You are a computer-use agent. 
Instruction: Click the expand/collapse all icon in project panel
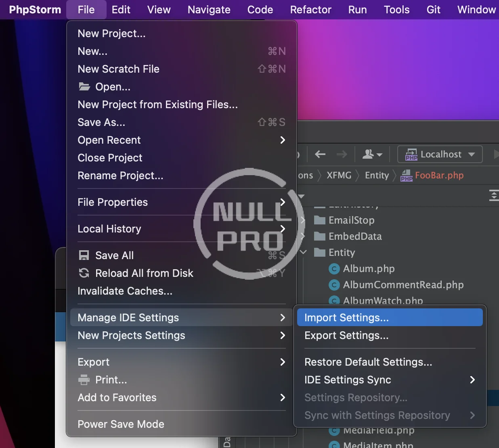coord(494,196)
